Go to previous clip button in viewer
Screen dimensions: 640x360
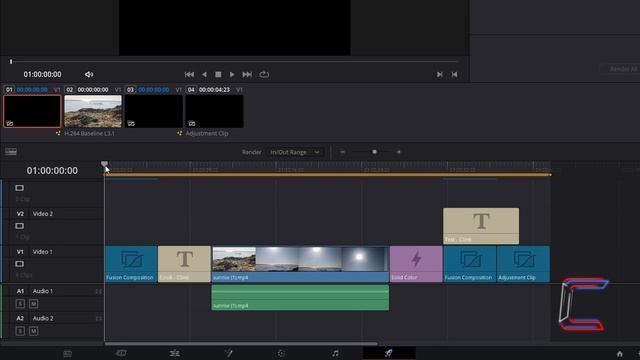coord(454,74)
